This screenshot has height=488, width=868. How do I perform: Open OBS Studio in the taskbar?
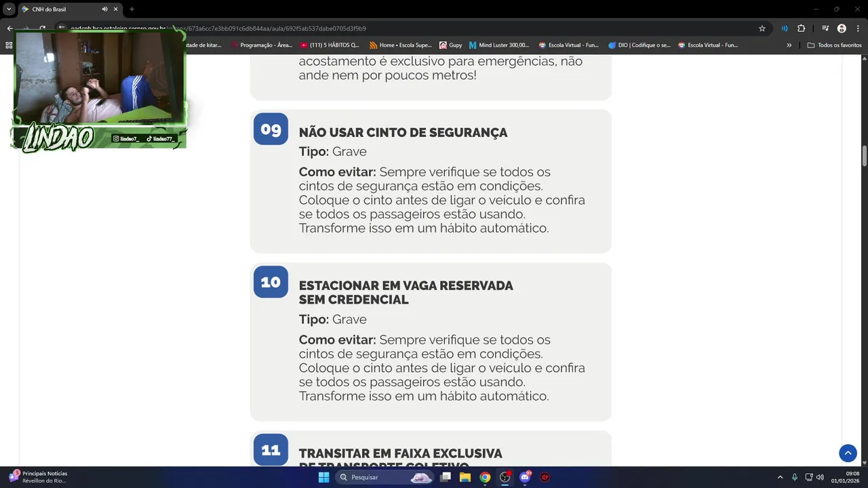pyautogui.click(x=505, y=477)
